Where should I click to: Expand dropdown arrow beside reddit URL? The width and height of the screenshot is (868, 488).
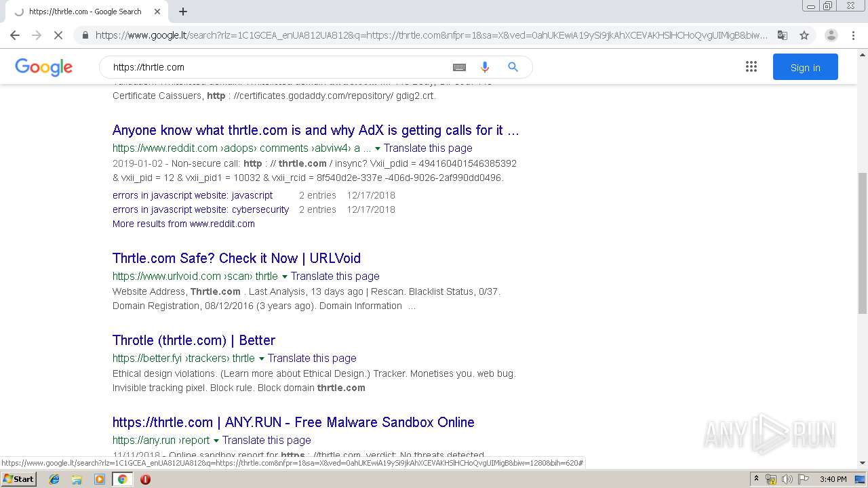[x=377, y=148]
